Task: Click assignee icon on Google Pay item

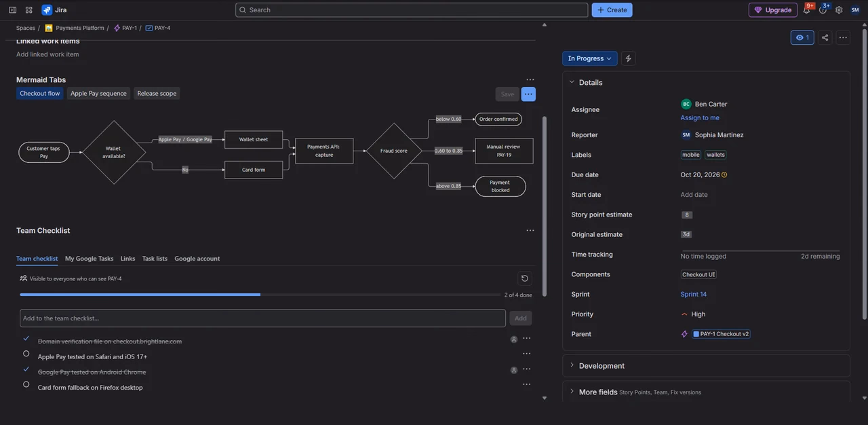Action: click(514, 370)
